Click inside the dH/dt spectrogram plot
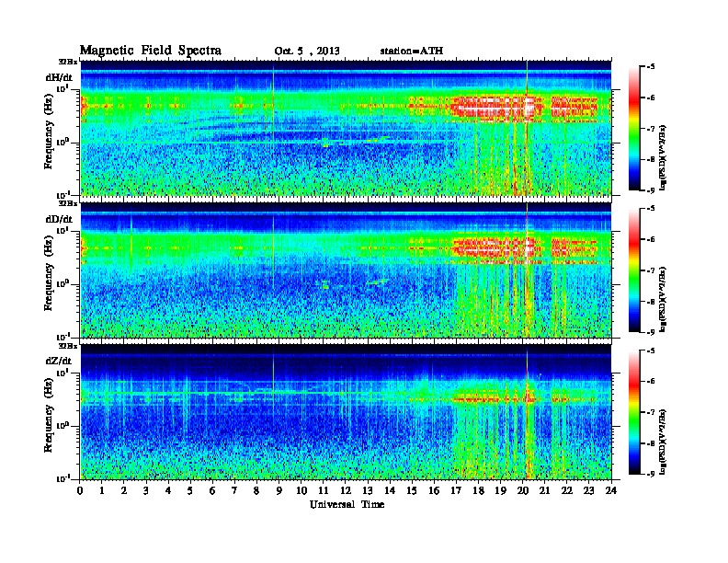The width and height of the screenshot is (728, 563). coord(346,128)
